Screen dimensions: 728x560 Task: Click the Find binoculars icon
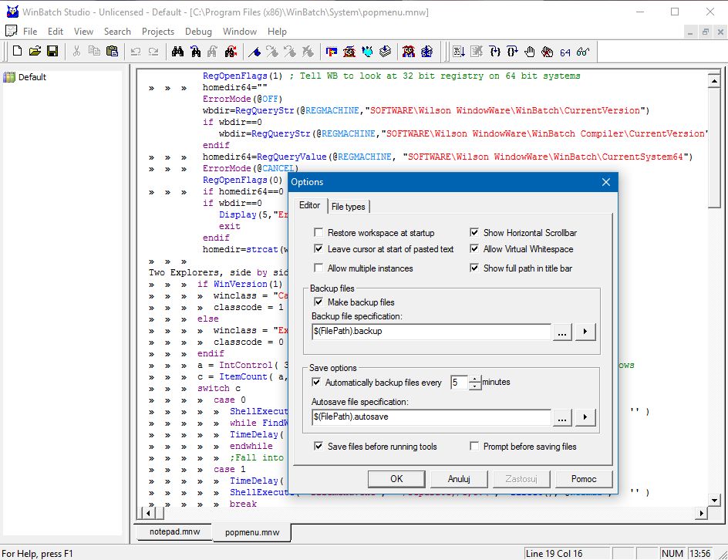point(177,51)
